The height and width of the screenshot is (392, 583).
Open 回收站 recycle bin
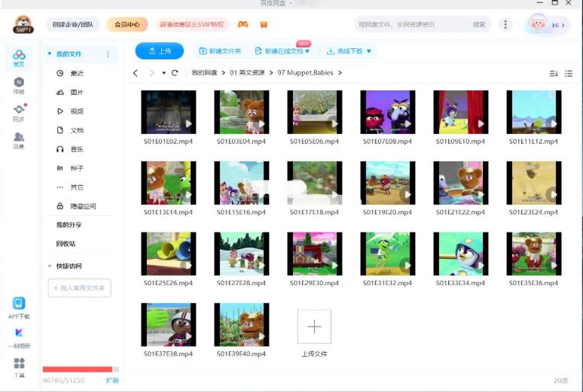click(x=66, y=244)
